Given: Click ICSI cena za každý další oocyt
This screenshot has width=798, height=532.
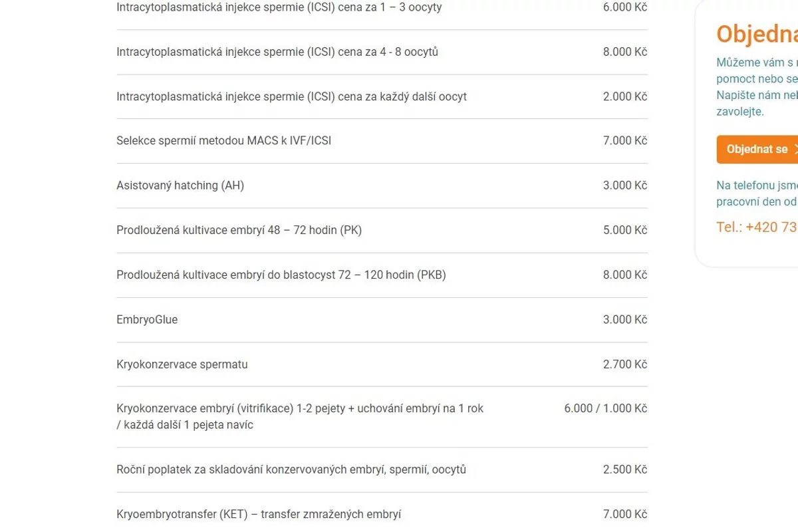Looking at the screenshot, I should pyautogui.click(x=291, y=96).
